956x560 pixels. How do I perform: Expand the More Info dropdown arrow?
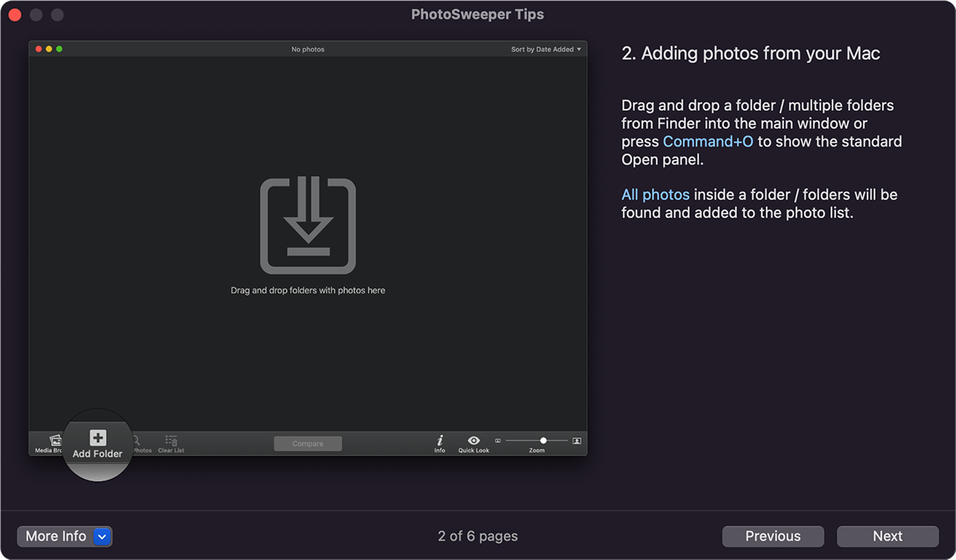[x=102, y=537]
